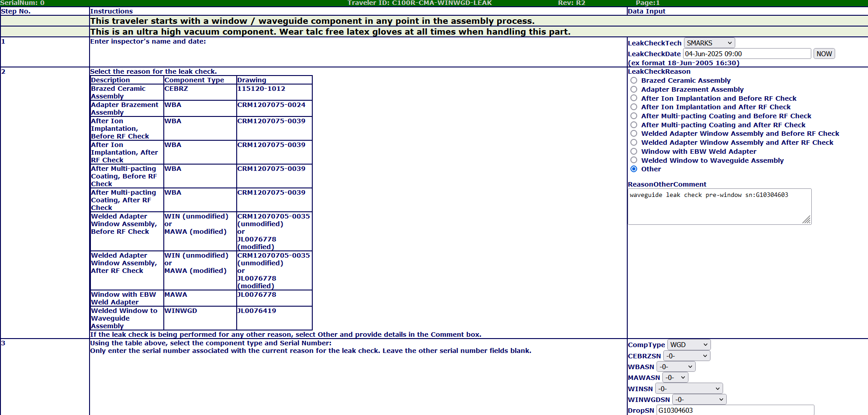
Task: Click the ReasonOtherComment textarea resize handle
Action: [807, 220]
